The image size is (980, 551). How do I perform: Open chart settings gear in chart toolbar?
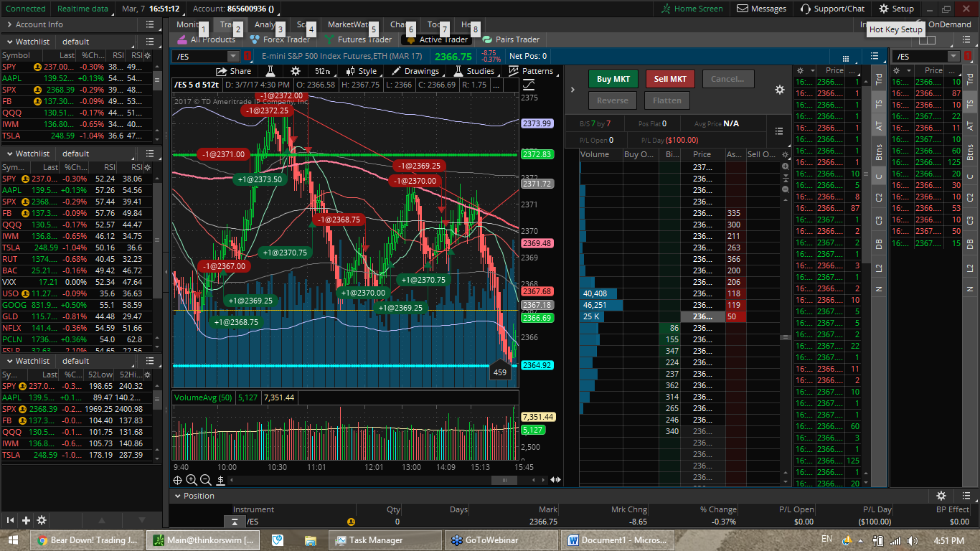click(x=296, y=71)
